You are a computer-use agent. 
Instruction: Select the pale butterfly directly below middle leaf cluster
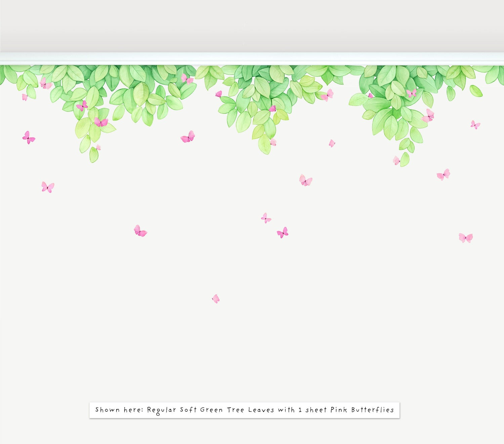305,181
